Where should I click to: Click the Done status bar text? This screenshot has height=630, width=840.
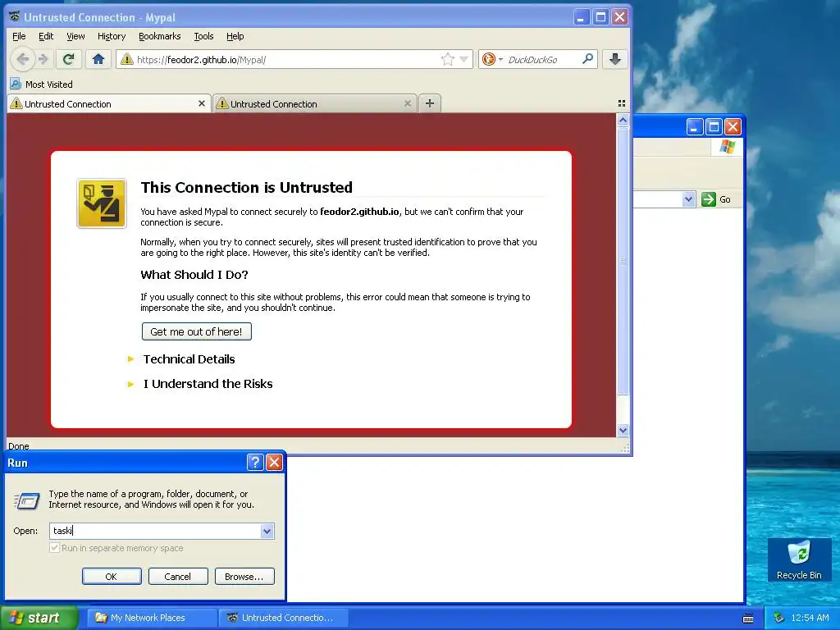tap(19, 445)
